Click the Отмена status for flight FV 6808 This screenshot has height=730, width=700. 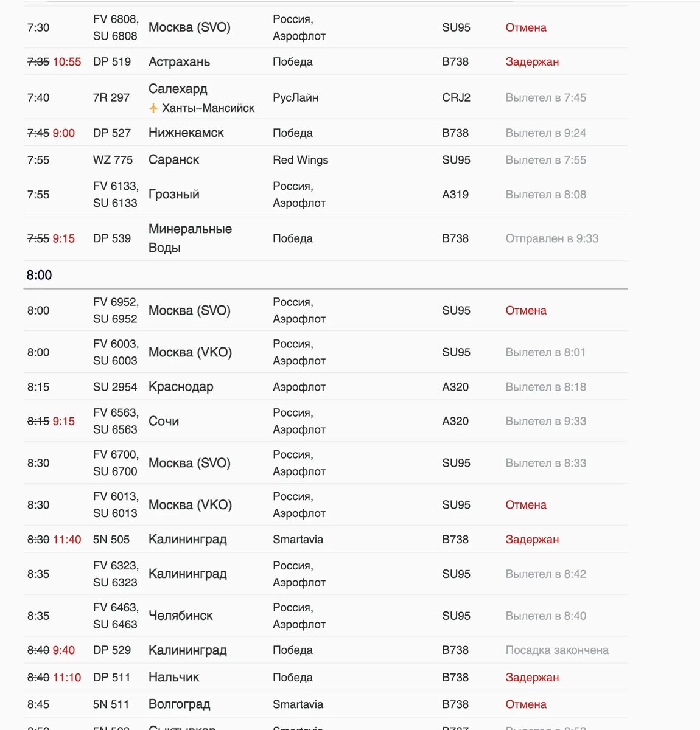pos(526,27)
